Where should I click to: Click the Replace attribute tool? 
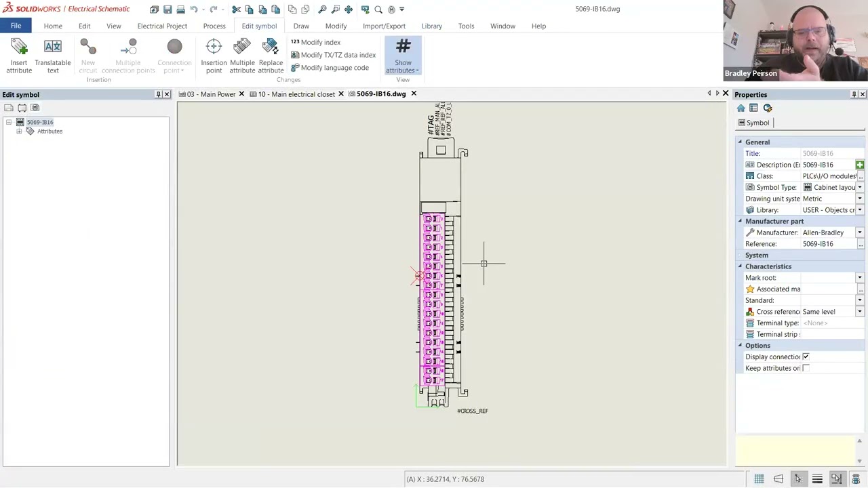point(271,56)
